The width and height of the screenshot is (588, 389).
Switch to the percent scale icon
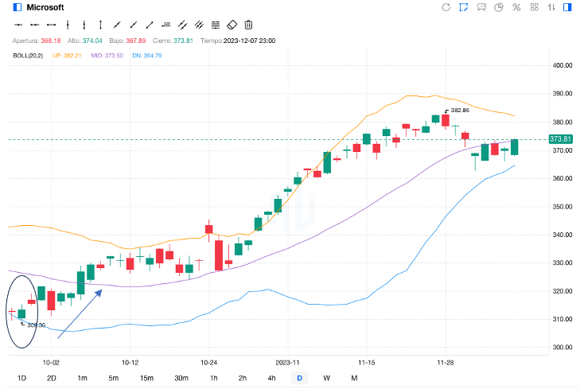point(516,8)
